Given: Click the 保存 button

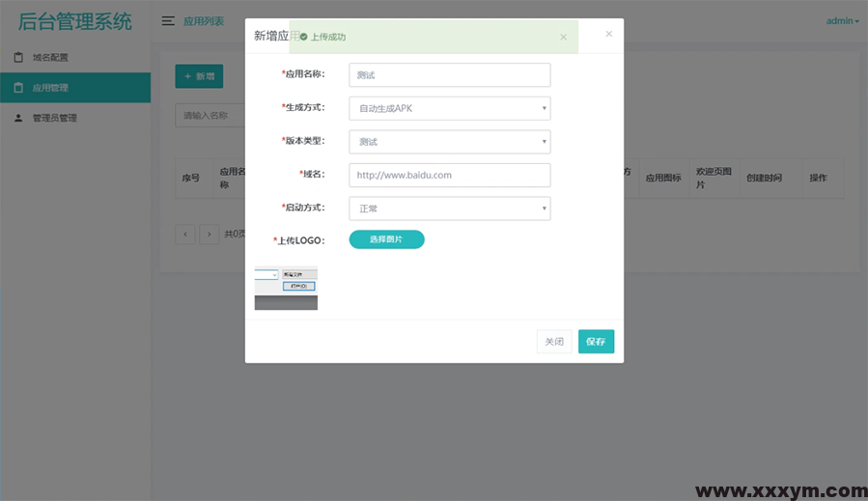Looking at the screenshot, I should pyautogui.click(x=596, y=342).
